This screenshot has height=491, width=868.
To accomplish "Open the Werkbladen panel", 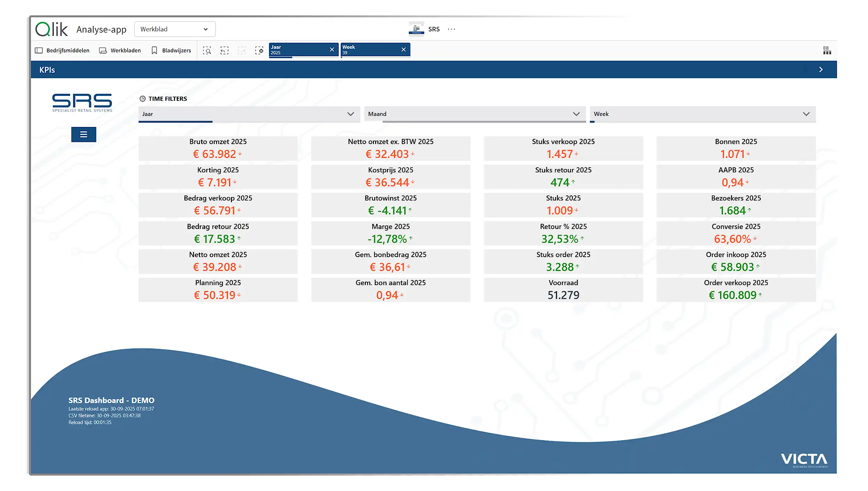I will click(x=120, y=51).
